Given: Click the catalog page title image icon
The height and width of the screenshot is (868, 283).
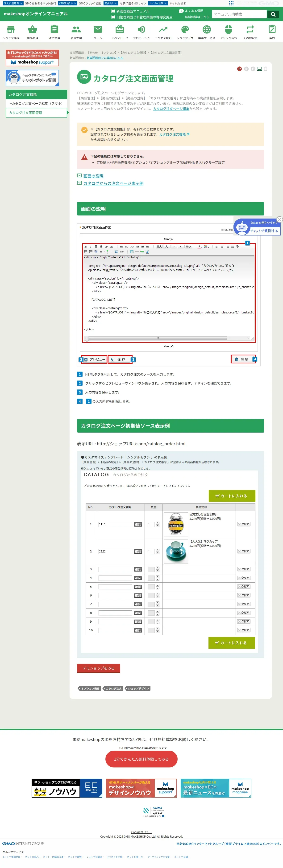Looking at the screenshot, I should pos(84,77).
